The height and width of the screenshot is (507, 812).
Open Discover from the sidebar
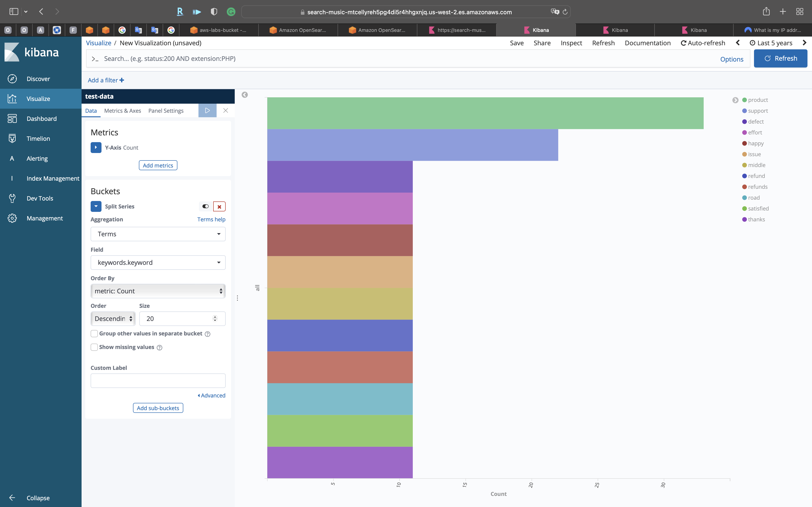click(38, 79)
